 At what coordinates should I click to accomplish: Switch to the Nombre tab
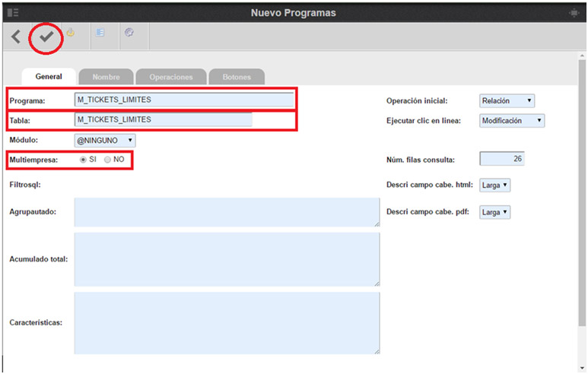tap(106, 77)
